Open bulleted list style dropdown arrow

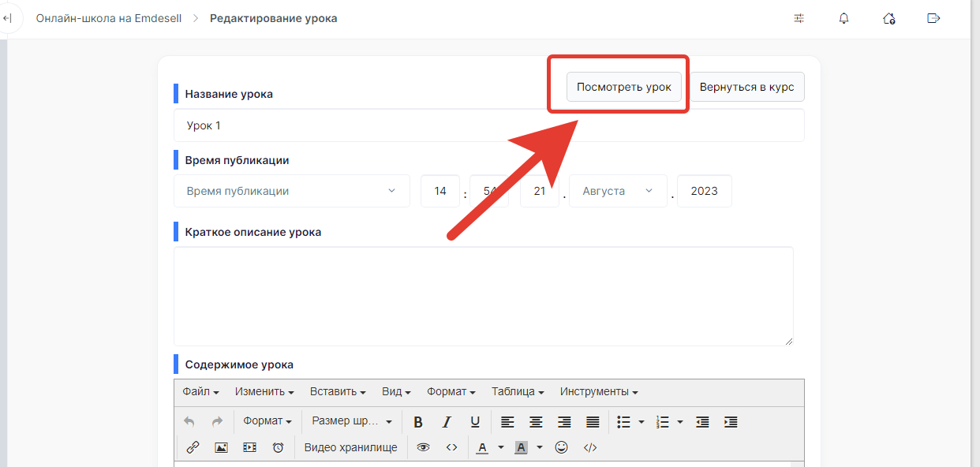641,421
